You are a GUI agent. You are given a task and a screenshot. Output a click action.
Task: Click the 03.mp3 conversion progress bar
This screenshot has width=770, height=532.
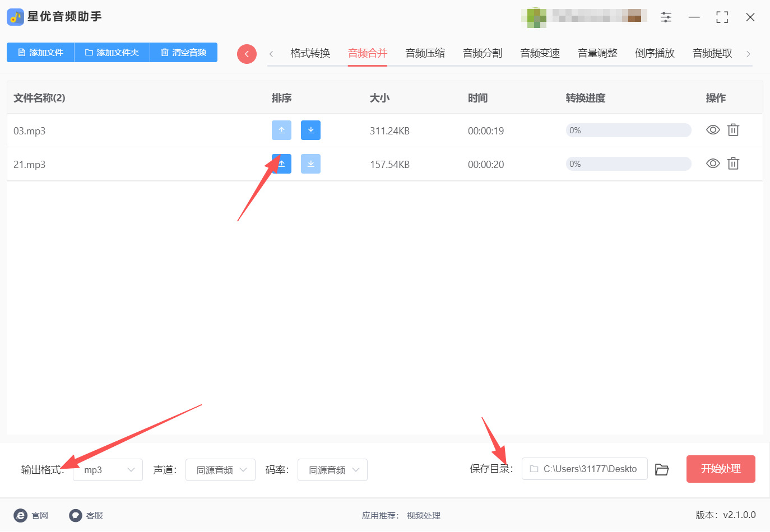pyautogui.click(x=628, y=130)
